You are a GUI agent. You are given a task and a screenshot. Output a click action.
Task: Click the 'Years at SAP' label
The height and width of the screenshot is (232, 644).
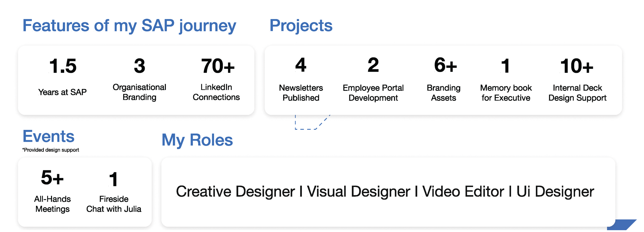[62, 92]
